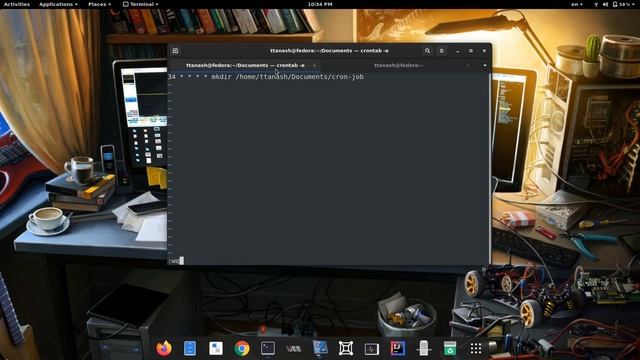This screenshot has width=640, height=360.
Task: Open the system monitor icon in dock
Action: (x=371, y=349)
